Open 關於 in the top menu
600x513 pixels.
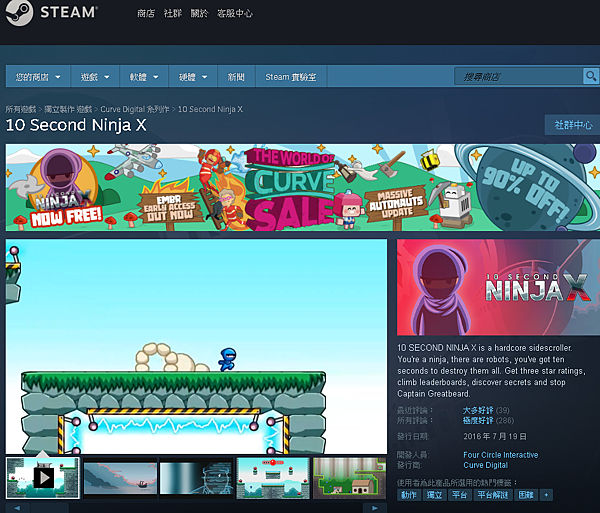tap(199, 14)
